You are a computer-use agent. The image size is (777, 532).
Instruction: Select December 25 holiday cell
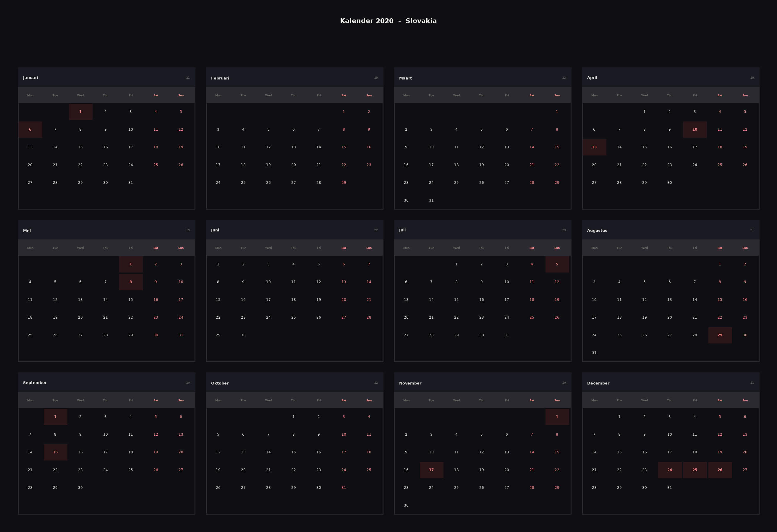695,470
